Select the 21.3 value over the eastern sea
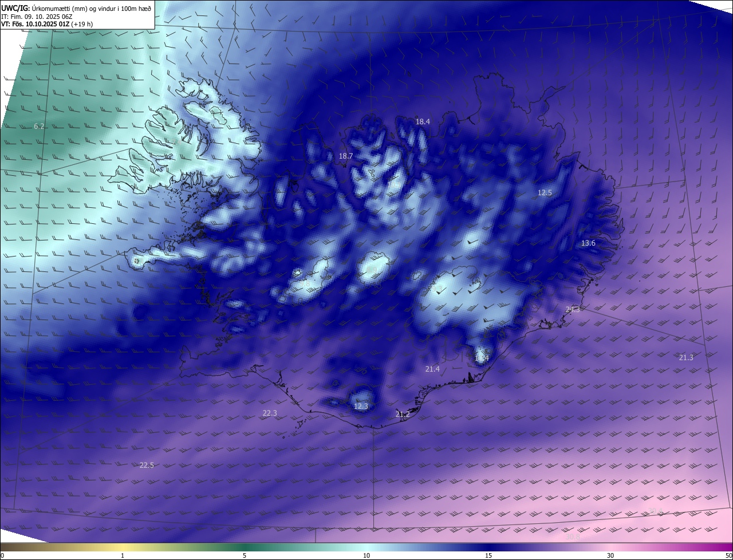Image resolution: width=733 pixels, height=560 pixels. [686, 357]
